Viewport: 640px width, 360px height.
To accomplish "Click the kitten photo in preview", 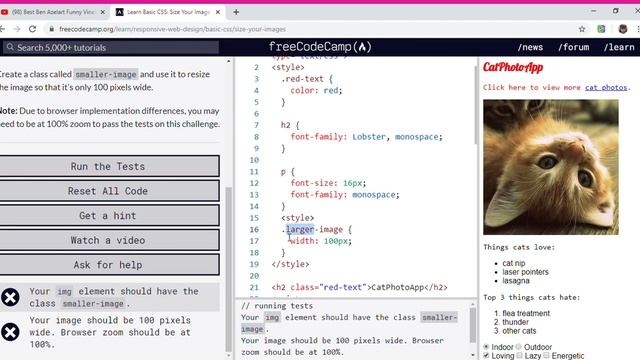I will click(x=551, y=167).
